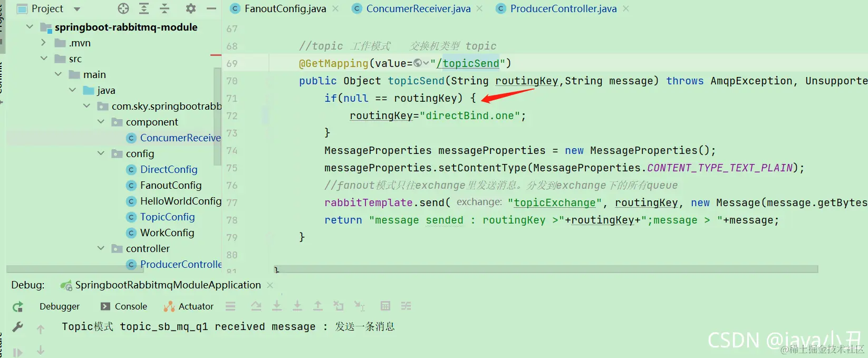The width and height of the screenshot is (868, 358).
Task: Open the Actuator tab
Action: [x=189, y=306]
